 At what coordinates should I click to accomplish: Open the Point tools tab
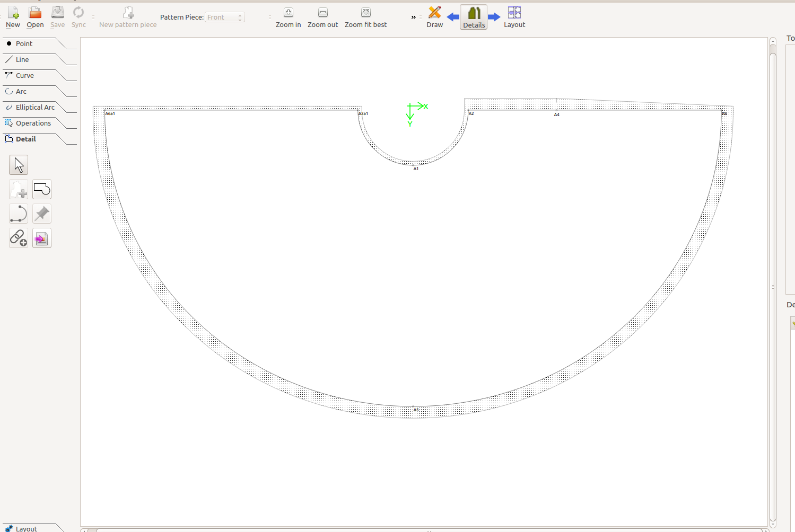pos(24,44)
